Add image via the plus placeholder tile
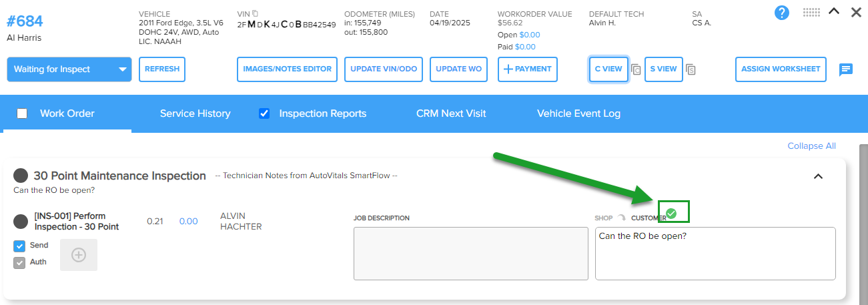This screenshot has width=868, height=305. [79, 254]
